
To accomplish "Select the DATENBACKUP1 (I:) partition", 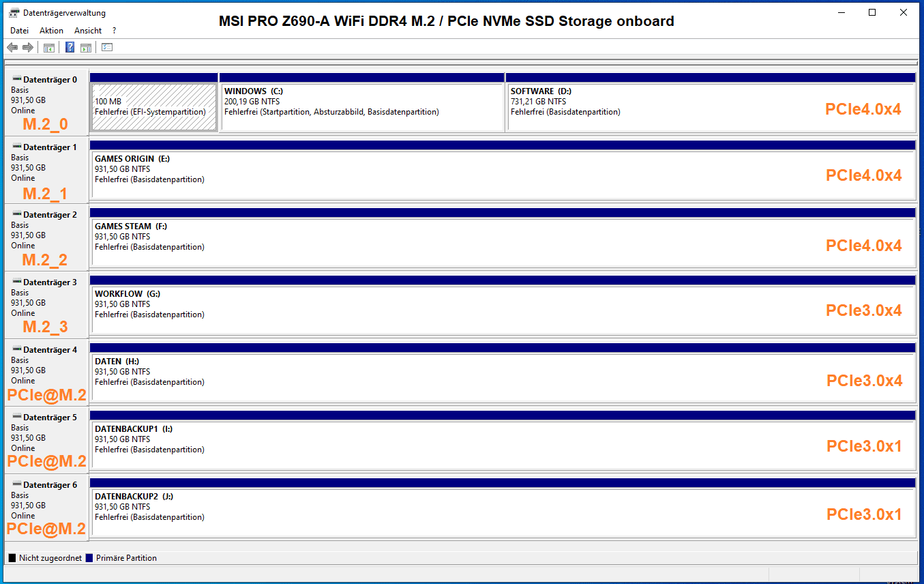I will 503,440.
